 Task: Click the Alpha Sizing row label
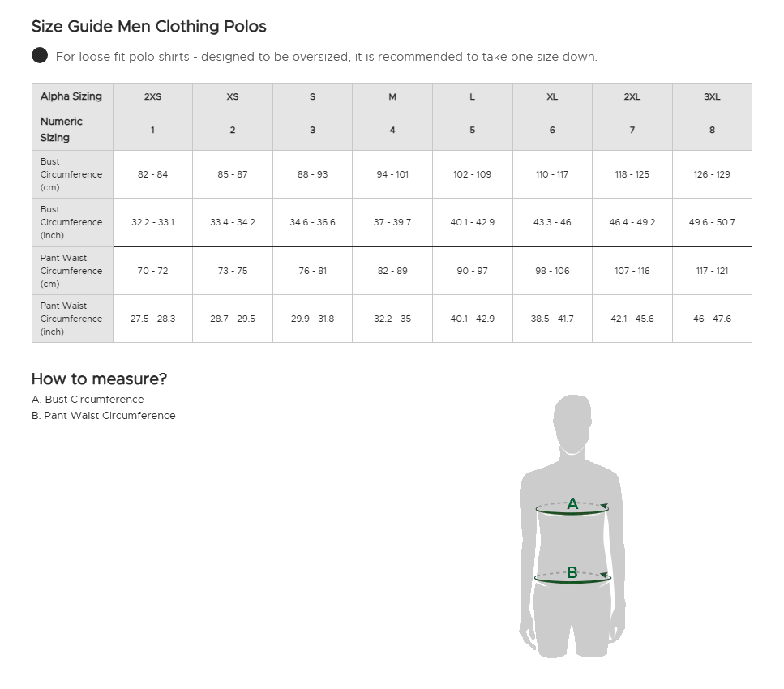coord(71,96)
